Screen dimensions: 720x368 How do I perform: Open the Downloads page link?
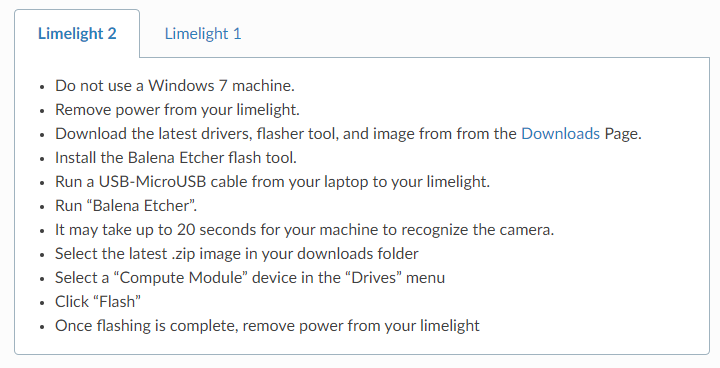click(x=560, y=134)
